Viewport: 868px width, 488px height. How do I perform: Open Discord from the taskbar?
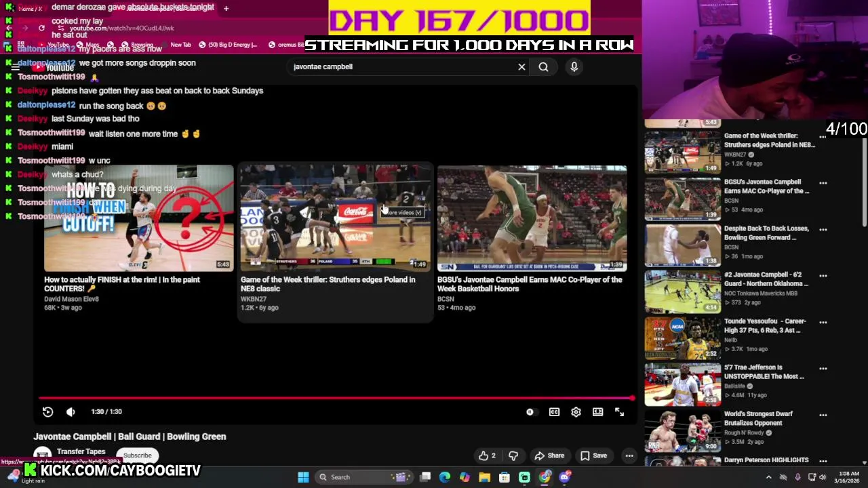[565, 477]
